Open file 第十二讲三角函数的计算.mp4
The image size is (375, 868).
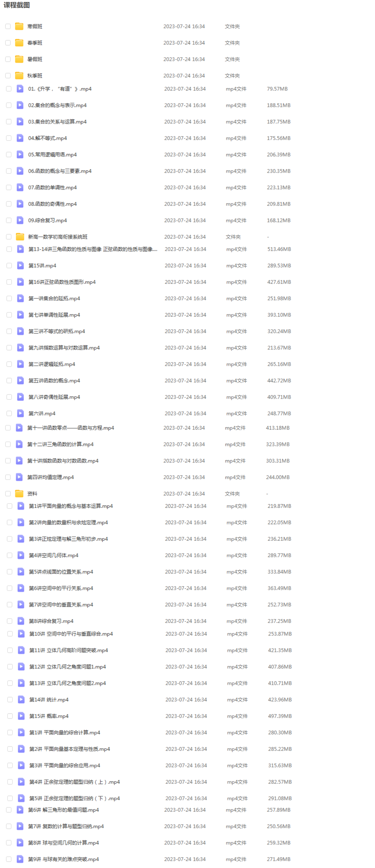pos(60,444)
